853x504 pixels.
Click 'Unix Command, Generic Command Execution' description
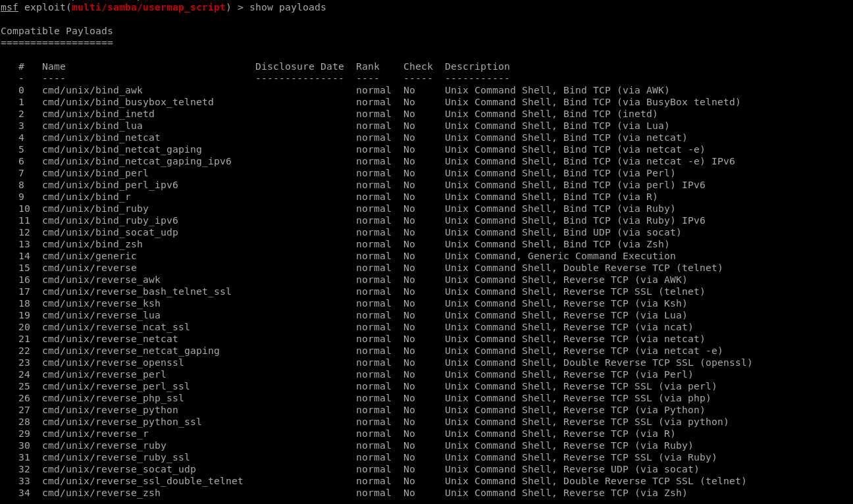560,256
